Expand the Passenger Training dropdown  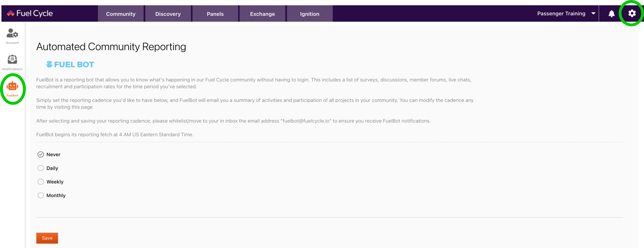point(566,13)
